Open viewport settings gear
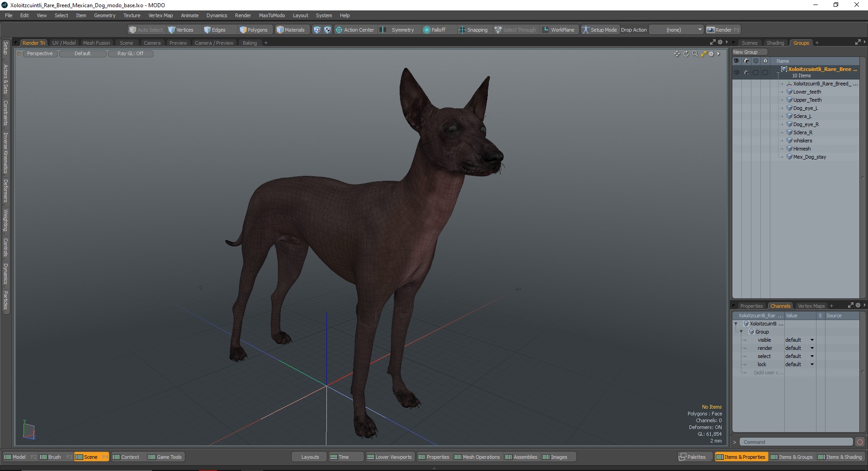 coord(711,54)
